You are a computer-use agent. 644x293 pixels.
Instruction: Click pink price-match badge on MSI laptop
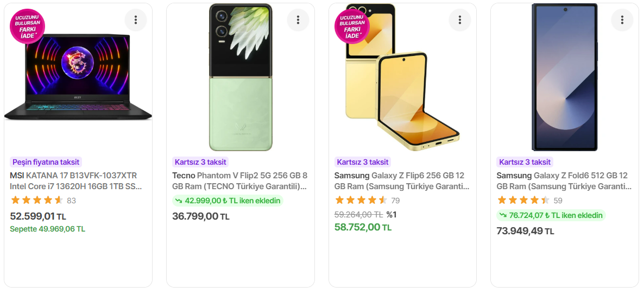[27, 26]
